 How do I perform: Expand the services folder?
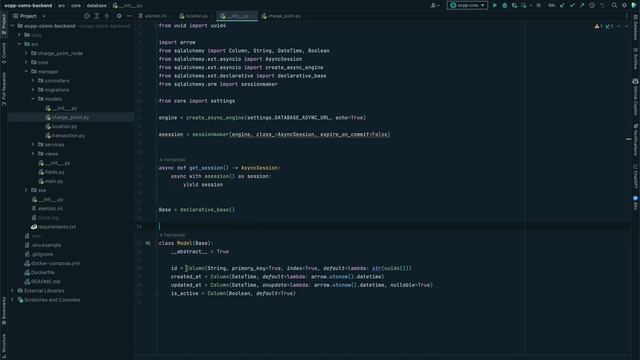33,144
